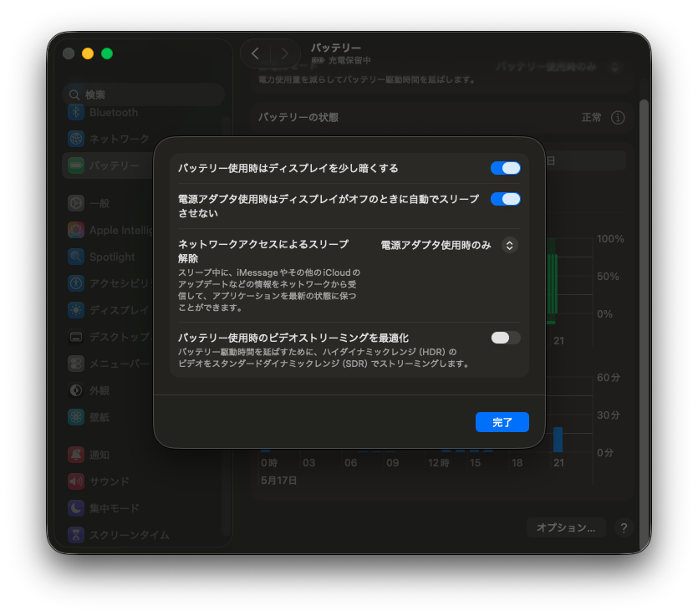
Task: Go forward with the right chevron
Action: coord(285,53)
